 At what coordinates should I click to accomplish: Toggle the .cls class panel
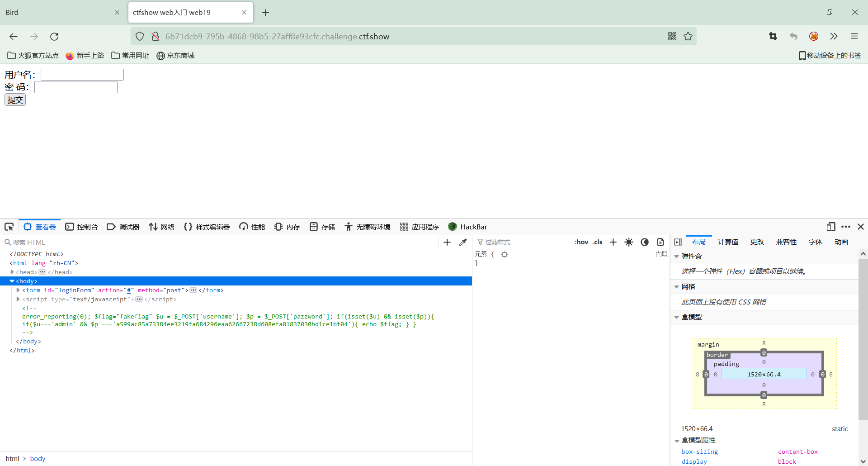click(x=598, y=242)
